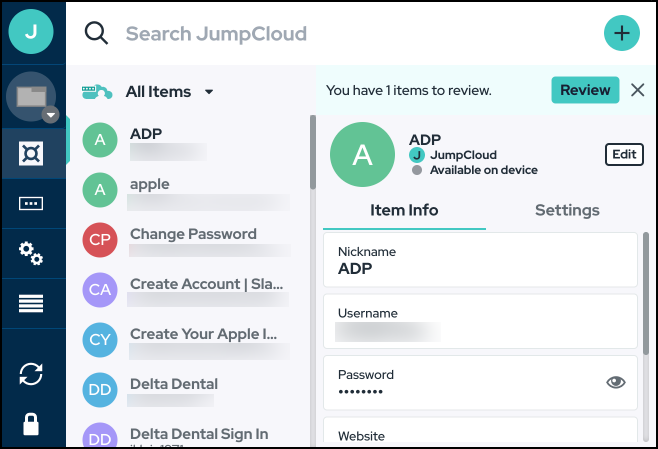The height and width of the screenshot is (449, 658).
Task: Click the green plus add item button
Action: (x=621, y=33)
